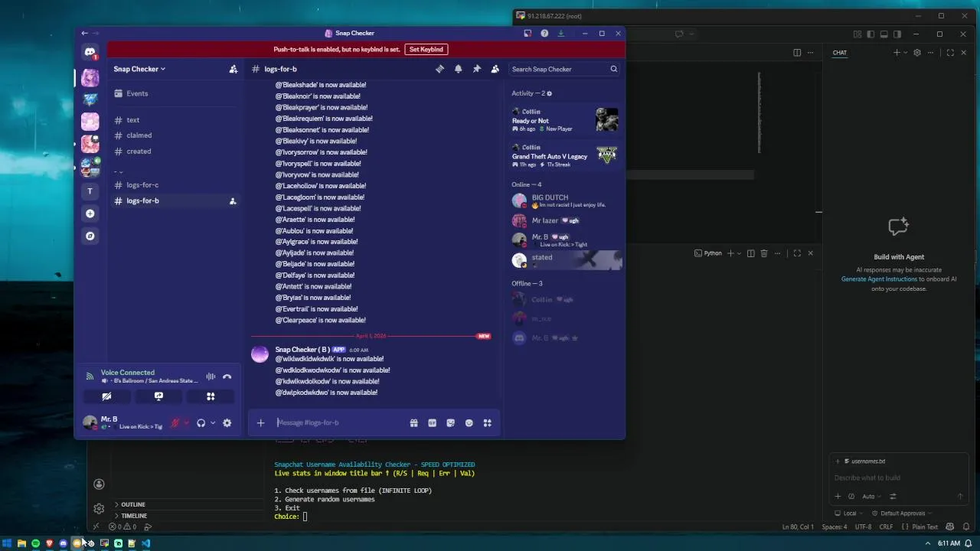
Task: Send a gift icon in message bar
Action: pyautogui.click(x=413, y=422)
